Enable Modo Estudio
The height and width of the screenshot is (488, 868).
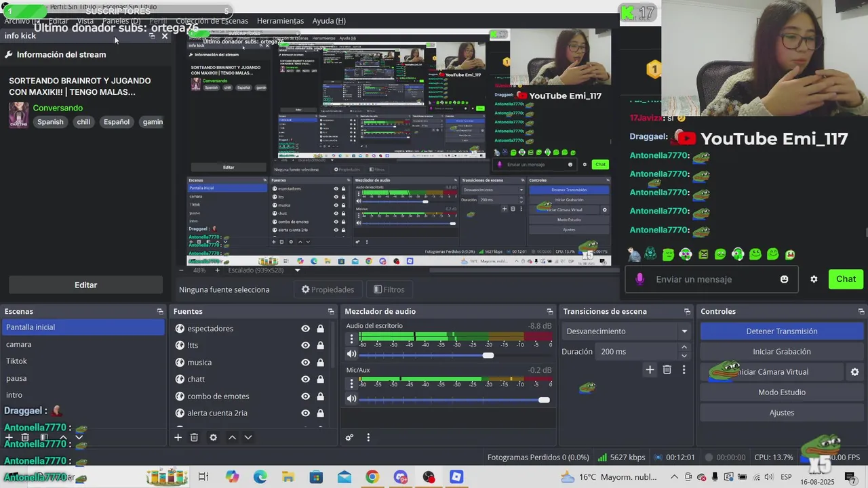click(782, 392)
